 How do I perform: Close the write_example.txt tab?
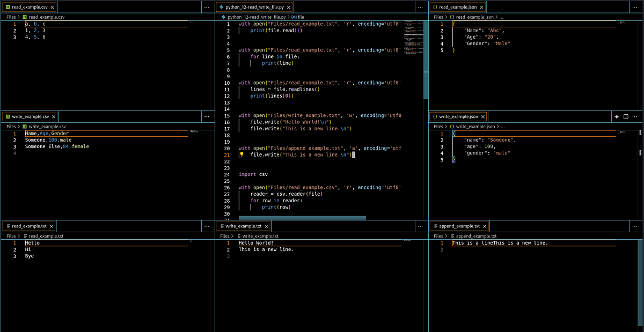pyautogui.click(x=267, y=226)
